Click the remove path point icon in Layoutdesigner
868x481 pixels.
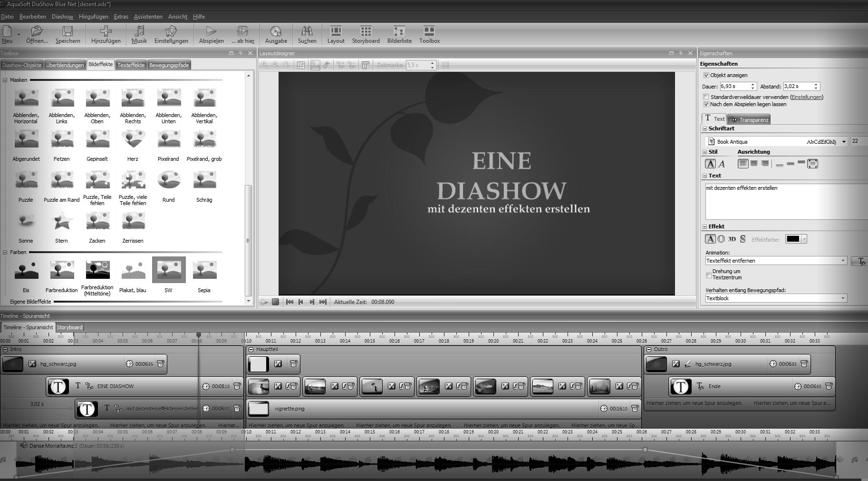(x=351, y=65)
